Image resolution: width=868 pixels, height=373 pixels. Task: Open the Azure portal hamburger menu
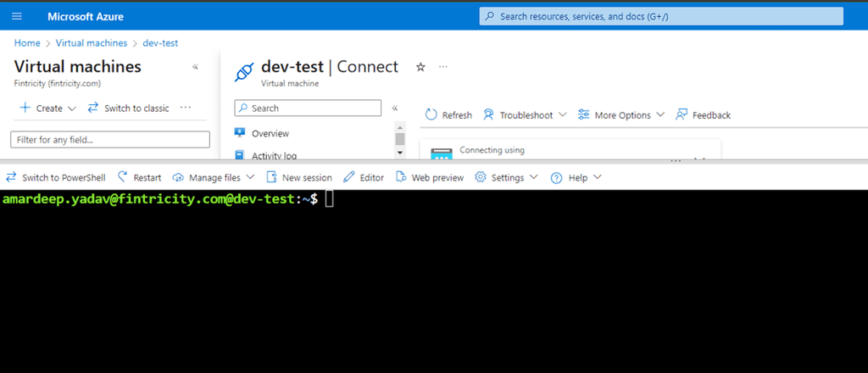17,17
